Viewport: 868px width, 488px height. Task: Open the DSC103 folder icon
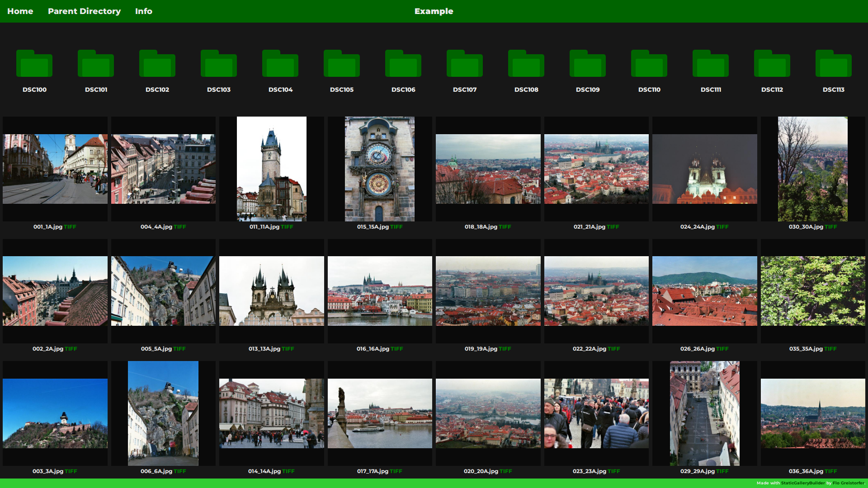click(x=219, y=64)
